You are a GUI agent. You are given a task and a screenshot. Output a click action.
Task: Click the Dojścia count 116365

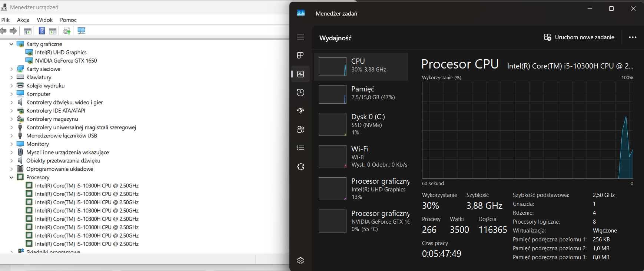(493, 230)
